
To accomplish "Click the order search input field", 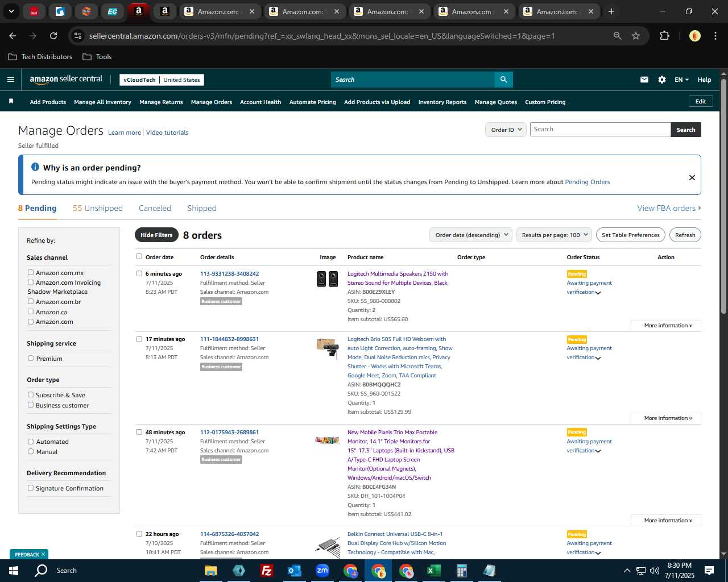I will (600, 130).
